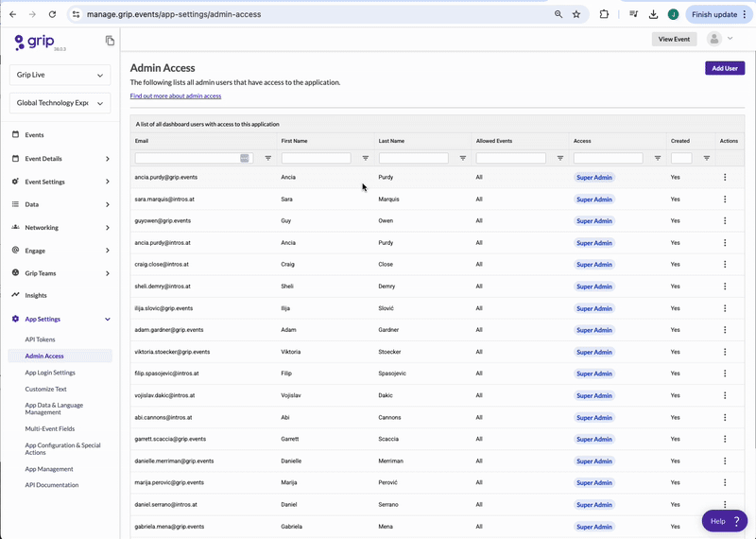Open App Configuration & Special Actions
The height and width of the screenshot is (539, 756).
pyautogui.click(x=62, y=449)
